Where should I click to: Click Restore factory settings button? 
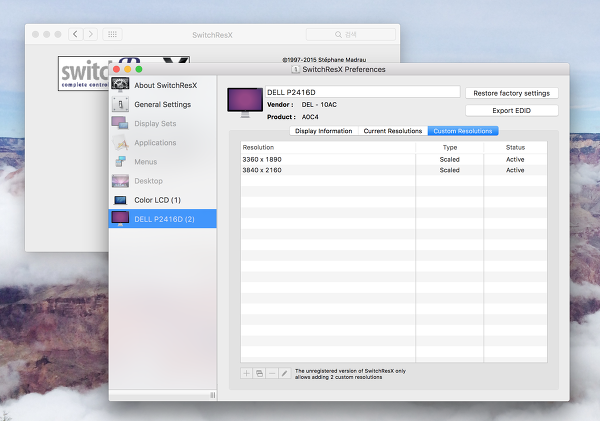pos(512,93)
